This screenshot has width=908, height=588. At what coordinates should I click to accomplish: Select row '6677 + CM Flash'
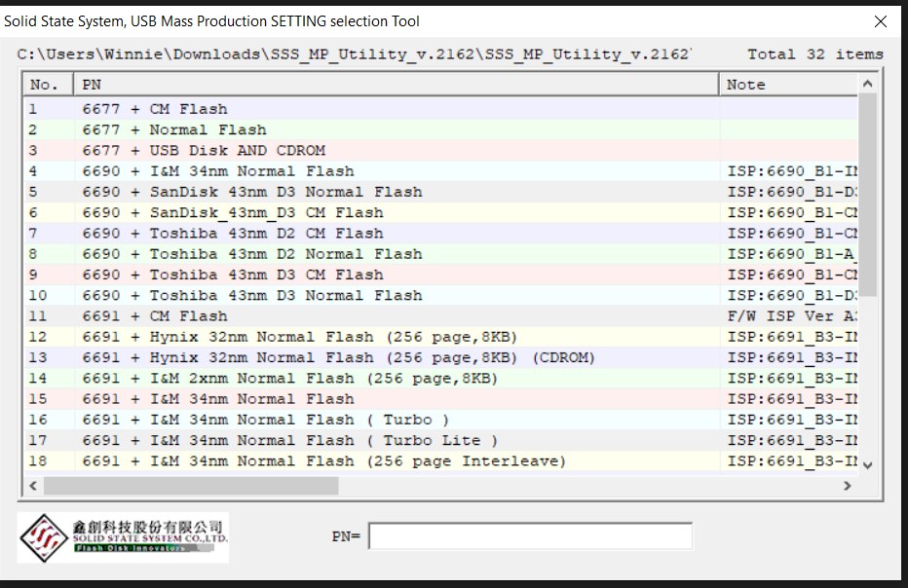441,109
